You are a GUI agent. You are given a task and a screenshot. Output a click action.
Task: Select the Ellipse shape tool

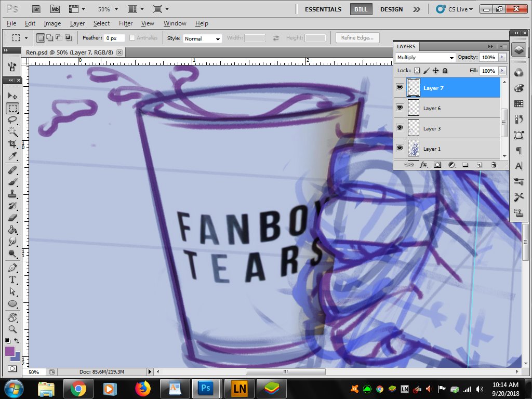tap(12, 303)
